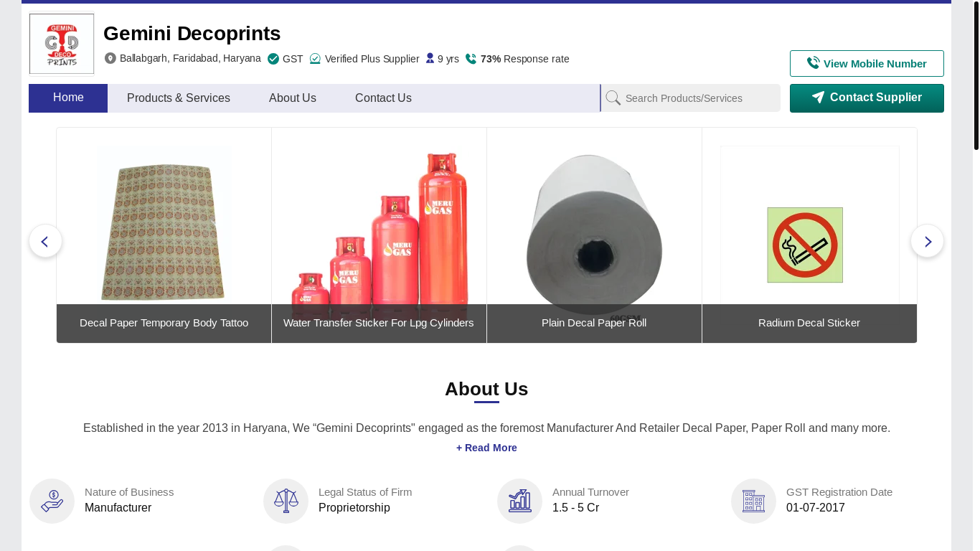Open the Contact Us tab
The image size is (980, 551).
click(383, 98)
